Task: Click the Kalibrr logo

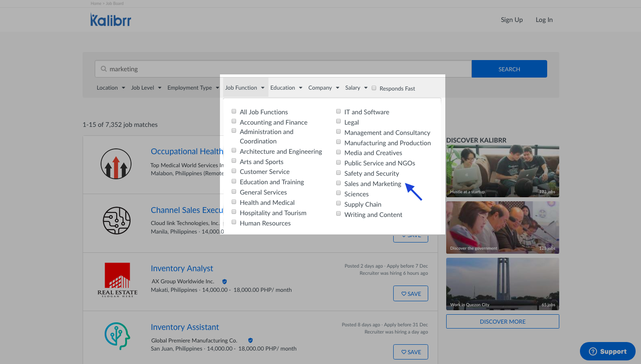Action: tap(110, 20)
